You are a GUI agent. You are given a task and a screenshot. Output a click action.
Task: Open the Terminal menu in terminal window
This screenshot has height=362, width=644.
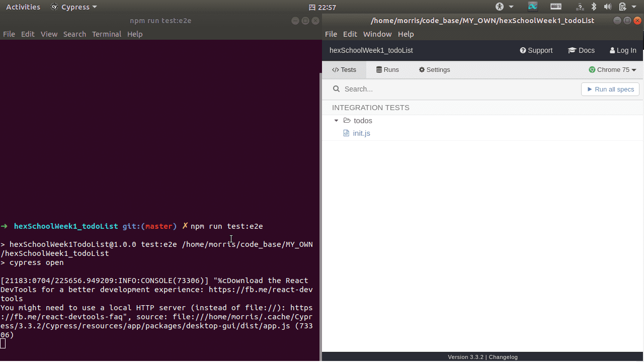coord(107,34)
